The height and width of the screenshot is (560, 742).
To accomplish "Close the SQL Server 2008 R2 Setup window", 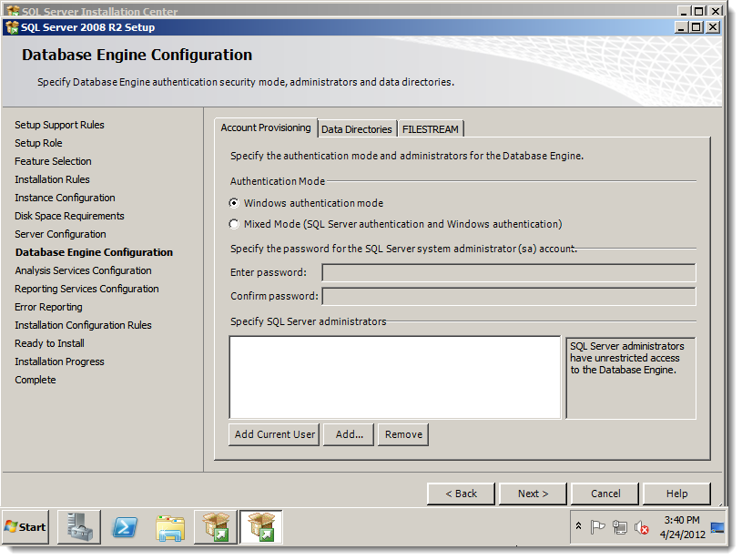I will 713,27.
